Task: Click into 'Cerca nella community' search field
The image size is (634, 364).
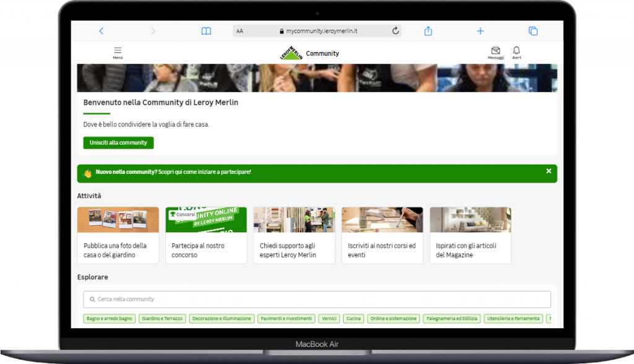Action: point(317,299)
